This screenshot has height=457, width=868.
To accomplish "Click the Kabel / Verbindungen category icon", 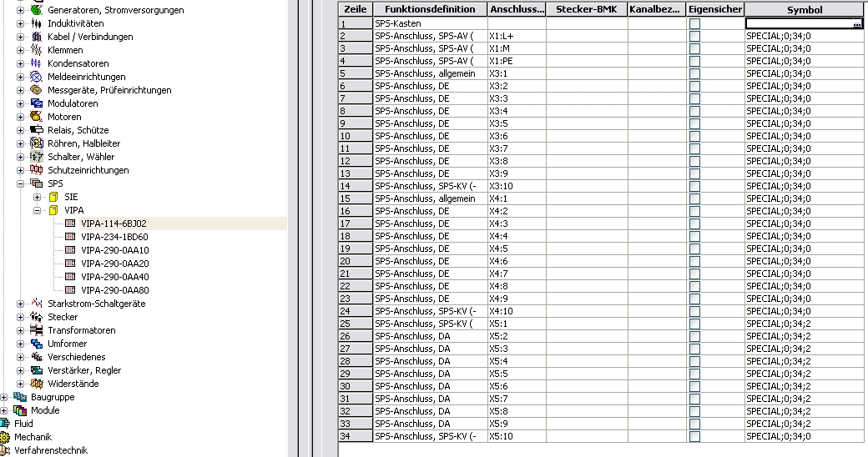I will click(36, 37).
